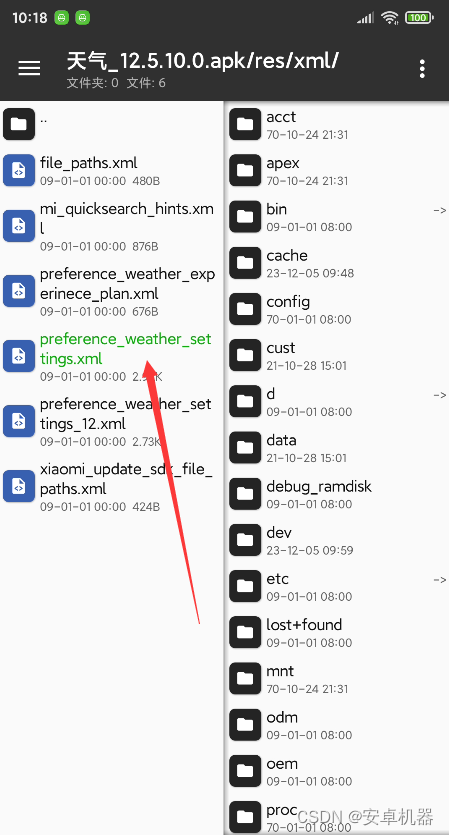Open the debug_ramdisk folder

338,494
